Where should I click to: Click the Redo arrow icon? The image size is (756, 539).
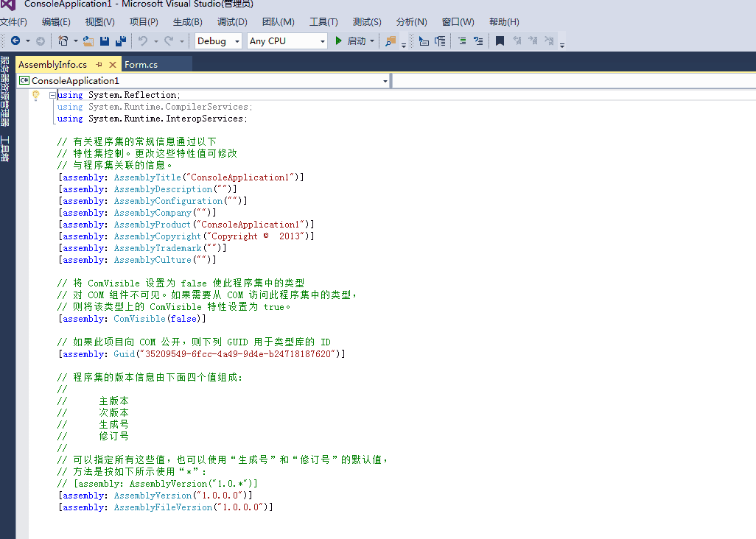[x=169, y=41]
